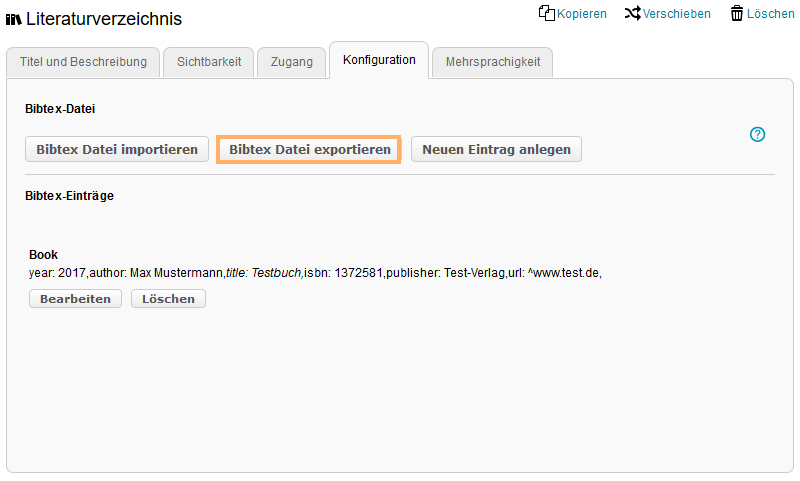
Task: Click the Löschen text link in header
Action: [770, 14]
